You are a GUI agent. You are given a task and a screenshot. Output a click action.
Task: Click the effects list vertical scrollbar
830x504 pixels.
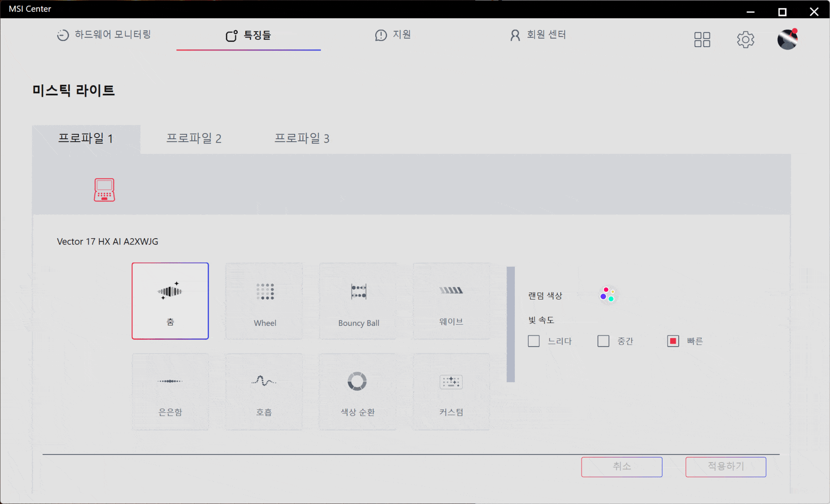tap(511, 324)
